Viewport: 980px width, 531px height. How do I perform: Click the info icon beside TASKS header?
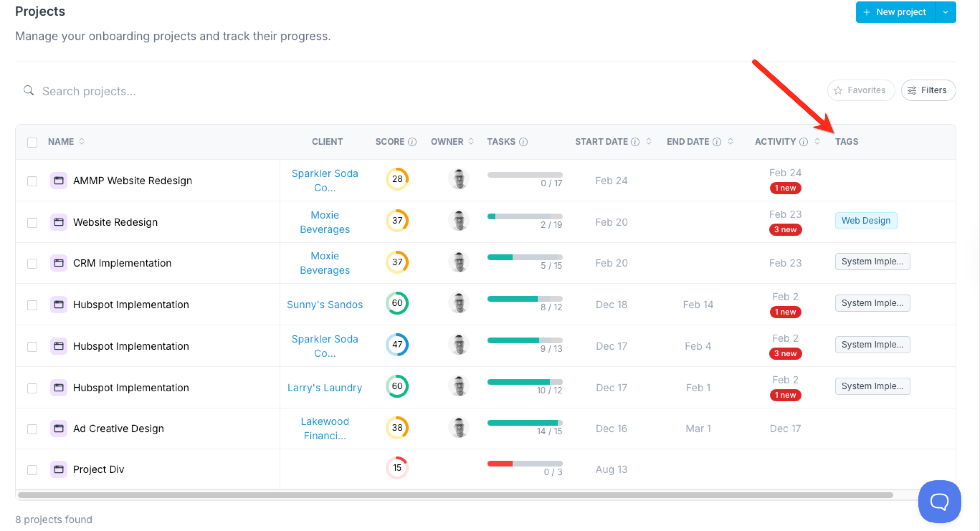coord(523,142)
